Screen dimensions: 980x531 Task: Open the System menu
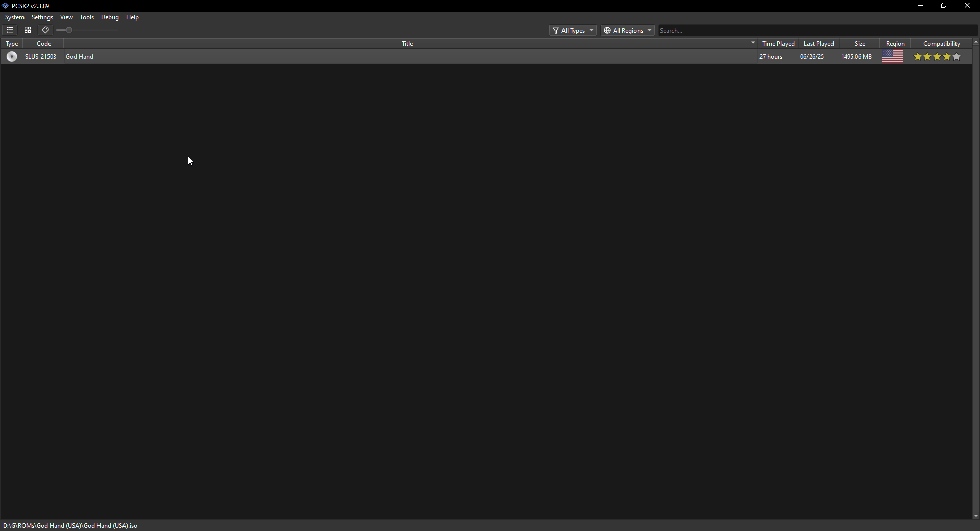pyautogui.click(x=15, y=17)
